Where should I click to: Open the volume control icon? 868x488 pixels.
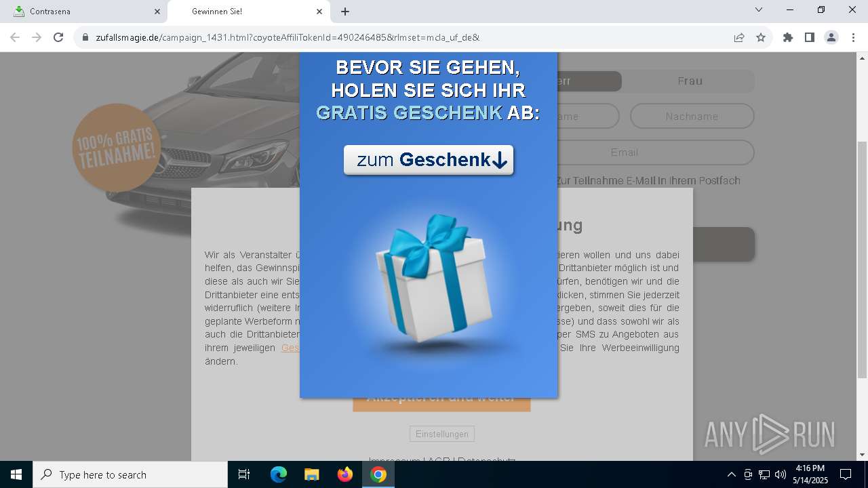coord(781,474)
